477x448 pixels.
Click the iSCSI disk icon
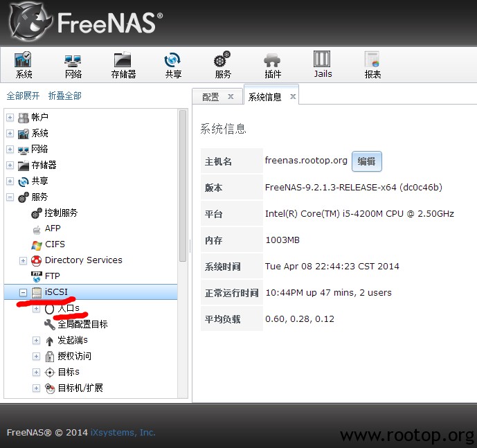coord(37,292)
